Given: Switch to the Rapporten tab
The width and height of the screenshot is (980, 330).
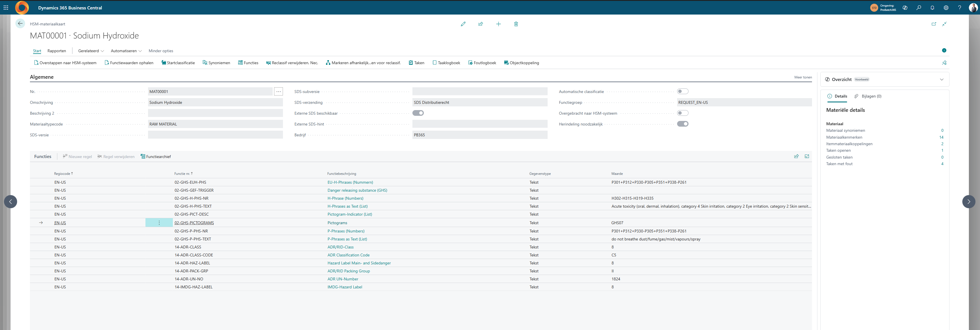Looking at the screenshot, I should (57, 51).
